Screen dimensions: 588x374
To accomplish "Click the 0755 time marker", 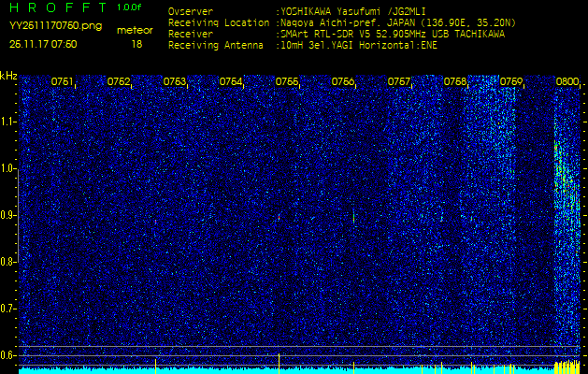I will [287, 81].
